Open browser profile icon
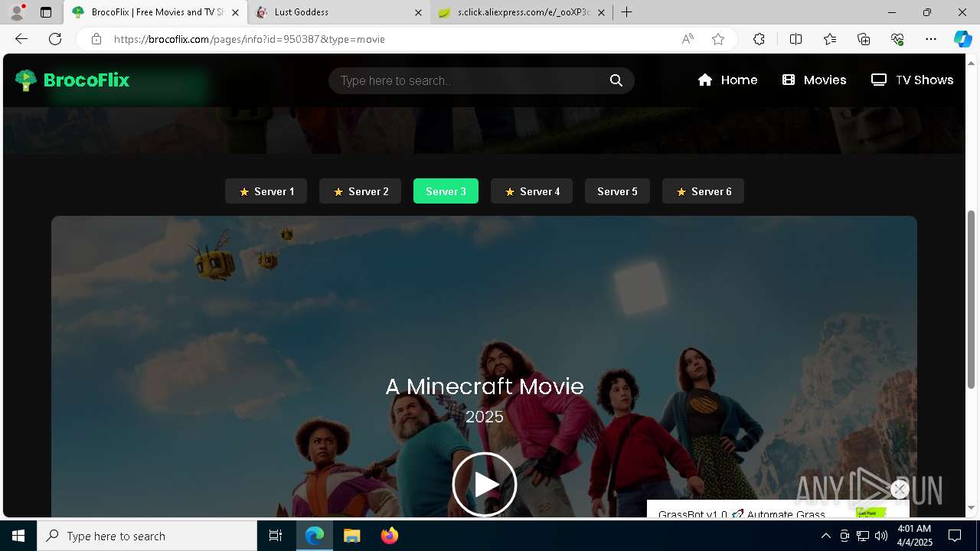Image resolution: width=980 pixels, height=551 pixels. [16, 12]
